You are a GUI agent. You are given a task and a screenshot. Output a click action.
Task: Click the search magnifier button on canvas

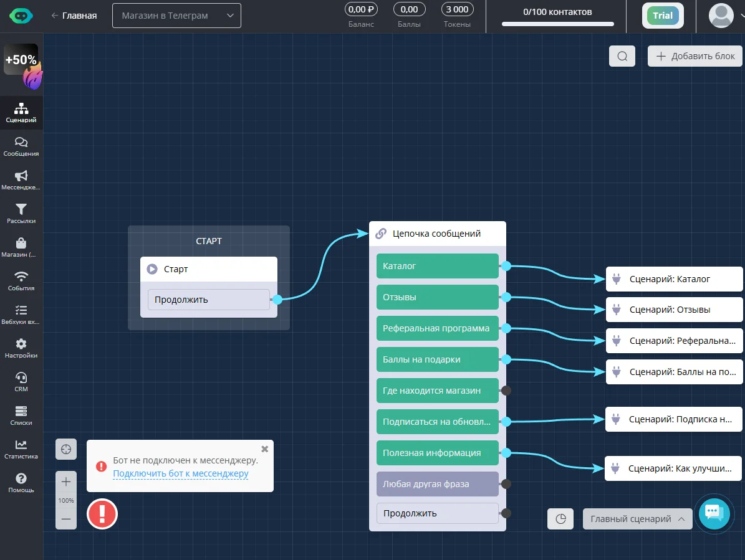click(x=622, y=56)
